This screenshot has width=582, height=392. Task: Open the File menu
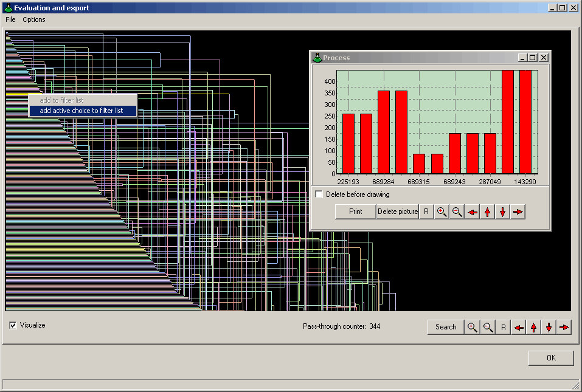point(10,19)
